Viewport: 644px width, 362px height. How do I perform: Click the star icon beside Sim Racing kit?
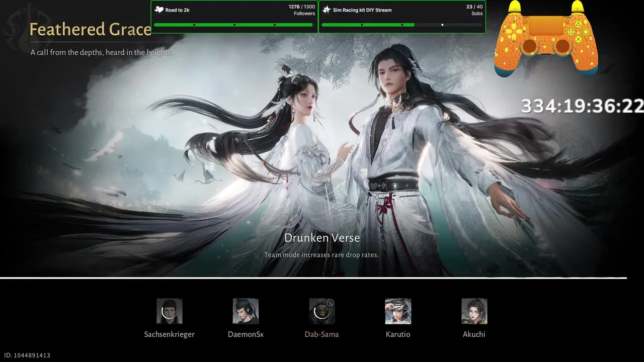point(326,10)
